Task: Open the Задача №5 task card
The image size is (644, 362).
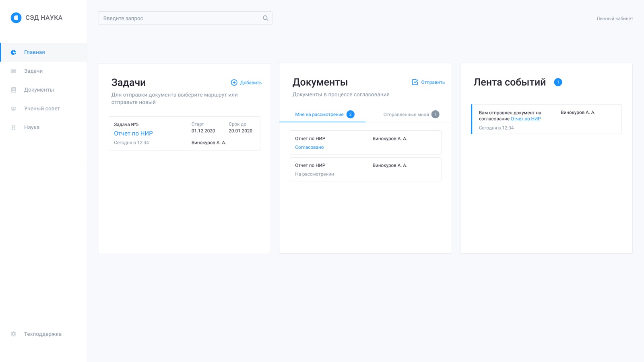Action: [x=184, y=134]
